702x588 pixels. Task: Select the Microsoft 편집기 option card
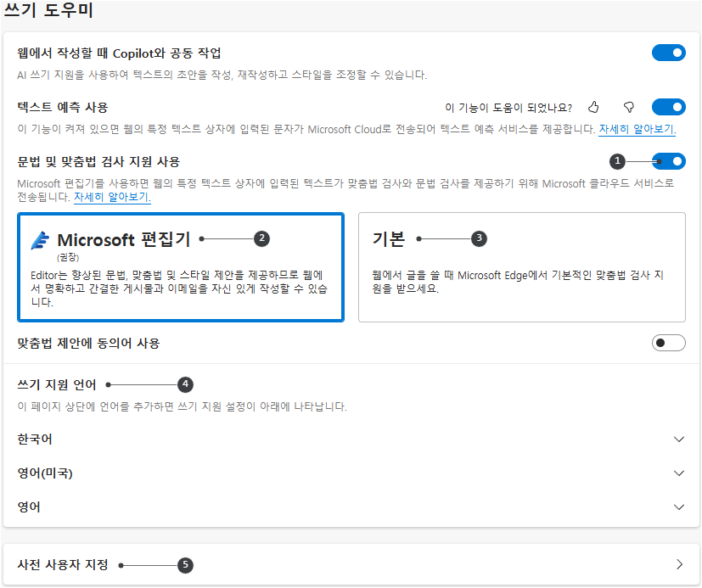pos(181,267)
